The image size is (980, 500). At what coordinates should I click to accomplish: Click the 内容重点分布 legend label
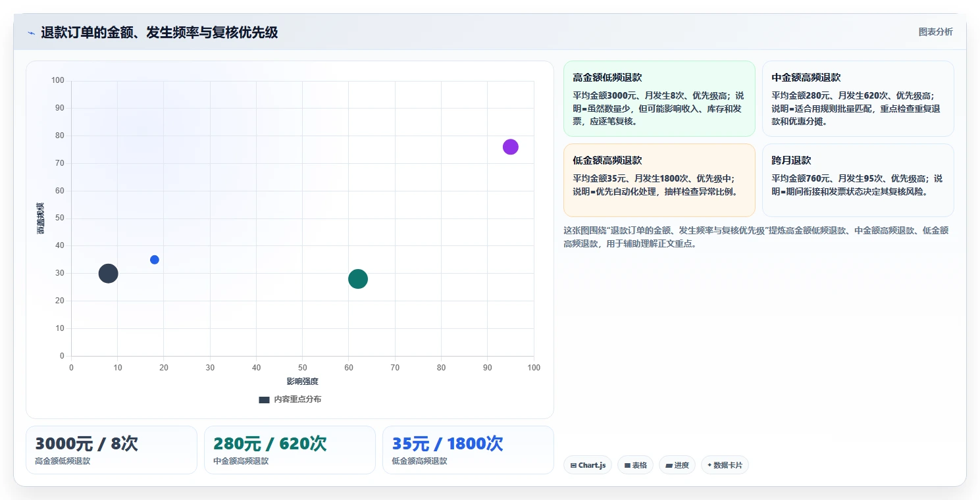click(297, 399)
